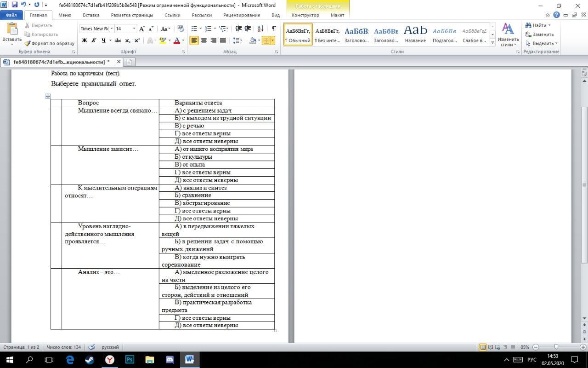
Task: Toggle show paragraph marks (¶)
Action: (274, 29)
